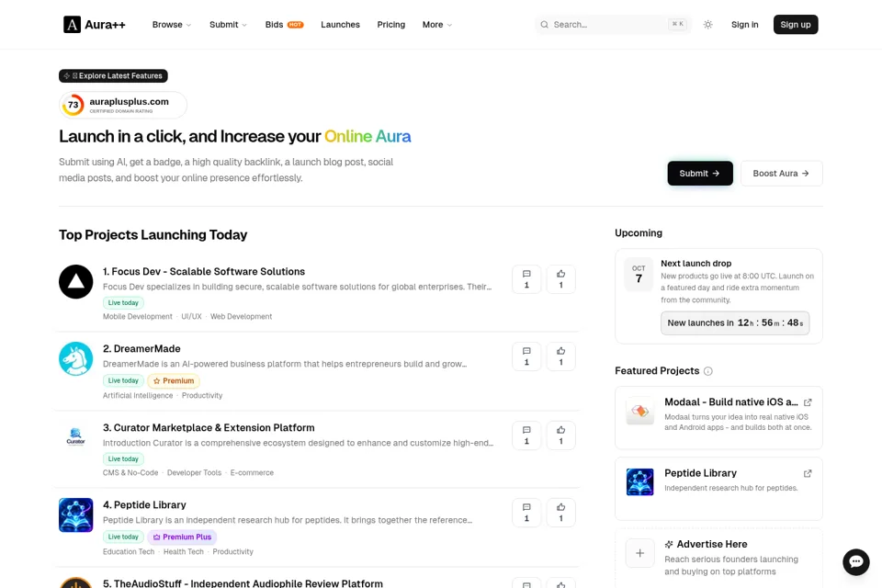
Task: Open the Pricing page
Action: coord(391,25)
